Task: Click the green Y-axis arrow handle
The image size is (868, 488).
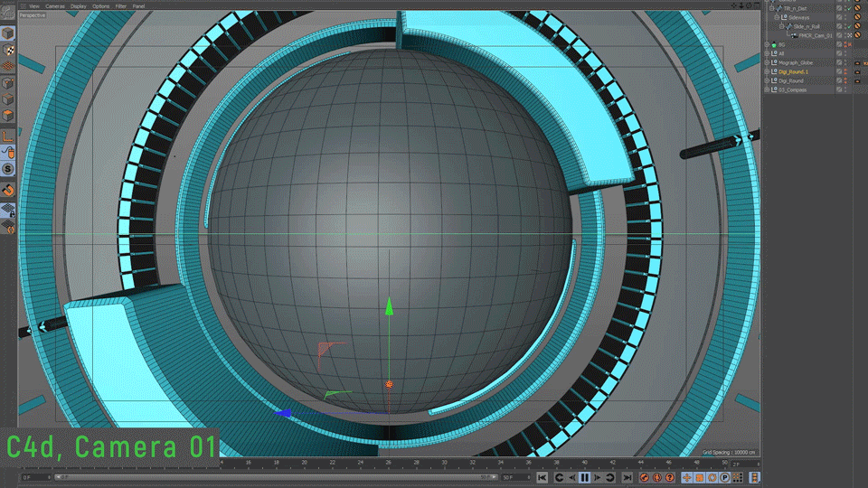Action: pyautogui.click(x=389, y=306)
